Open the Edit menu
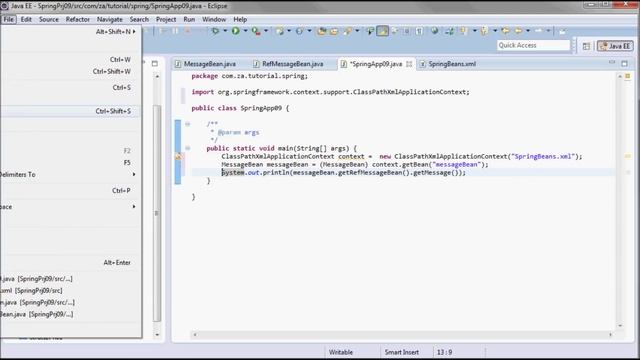This screenshot has width=640, height=360. pos(26,19)
